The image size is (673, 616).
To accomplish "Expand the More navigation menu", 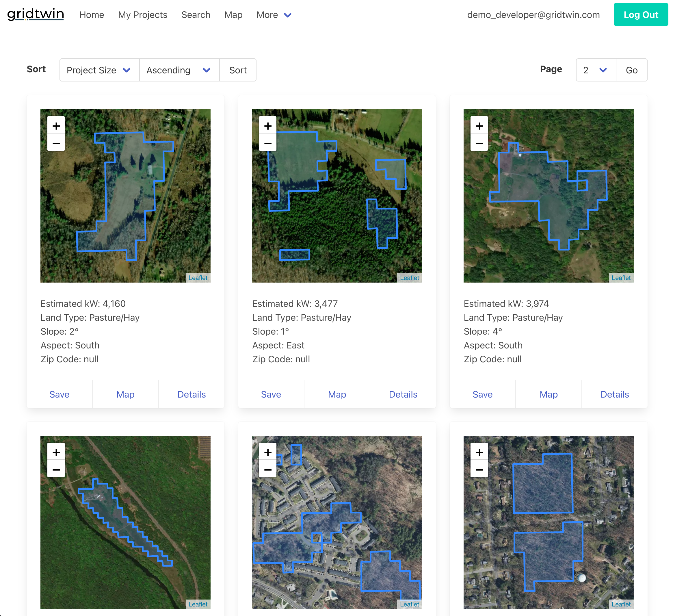I will [274, 15].
